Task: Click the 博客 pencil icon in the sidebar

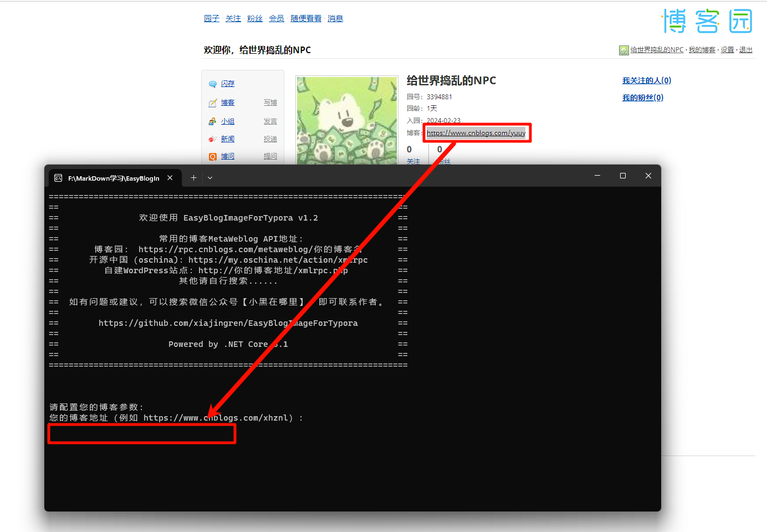Action: point(213,103)
